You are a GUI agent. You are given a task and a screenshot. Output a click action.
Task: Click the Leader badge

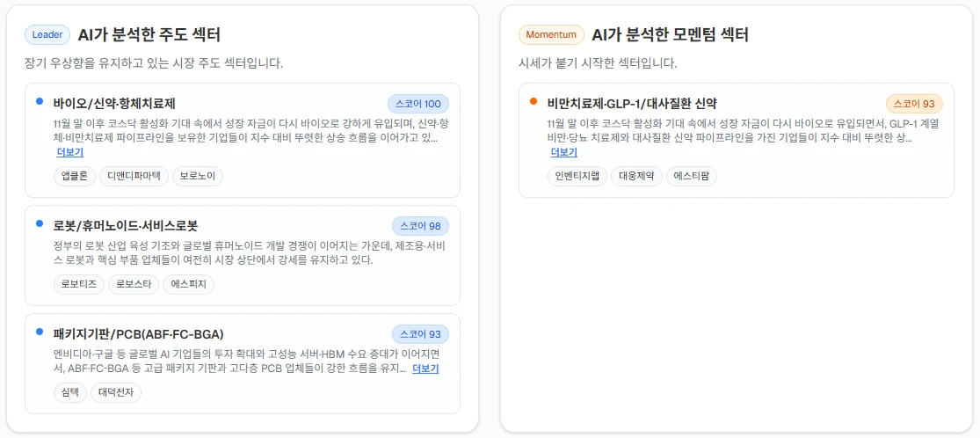(47, 35)
